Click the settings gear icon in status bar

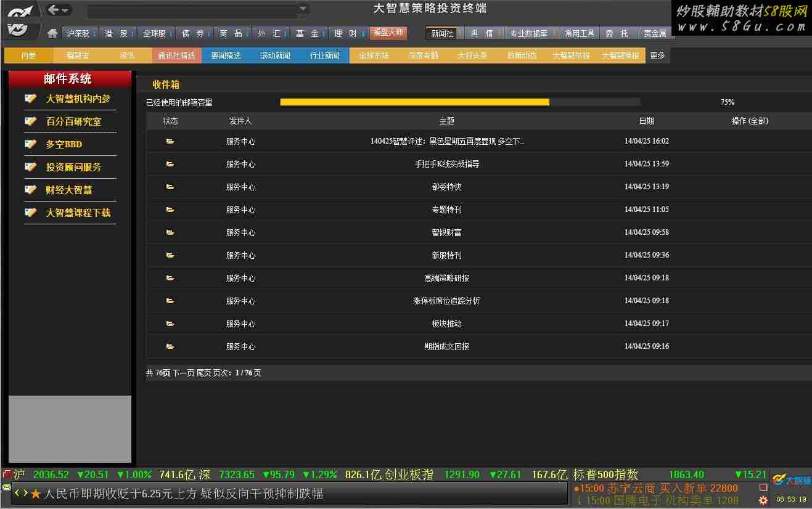point(763,500)
